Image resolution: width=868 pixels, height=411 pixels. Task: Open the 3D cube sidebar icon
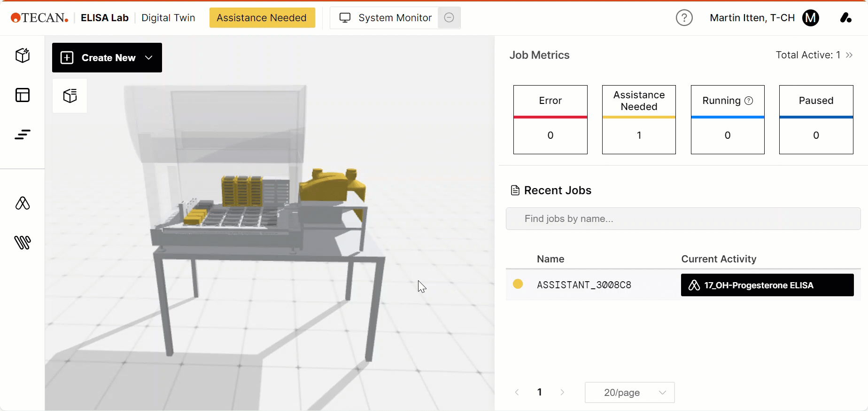click(23, 55)
